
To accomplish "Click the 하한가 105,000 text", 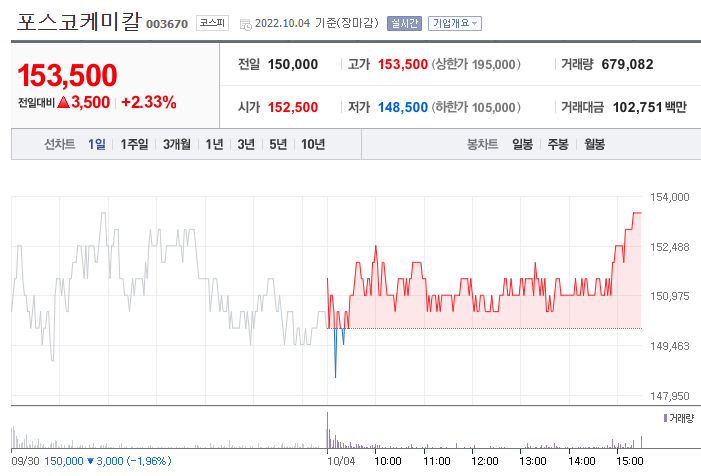I will 476,107.
